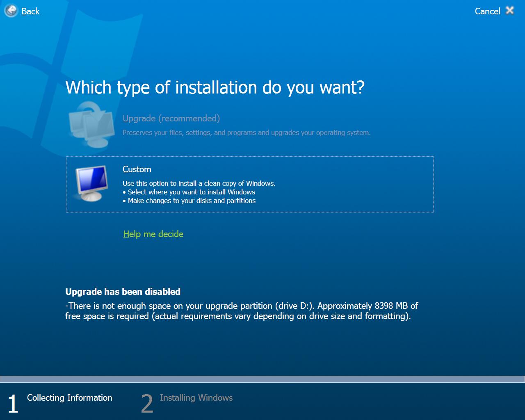Click the 'Upgrade has been disabled' heading
Image resolution: width=525 pixels, height=420 pixels.
click(123, 292)
